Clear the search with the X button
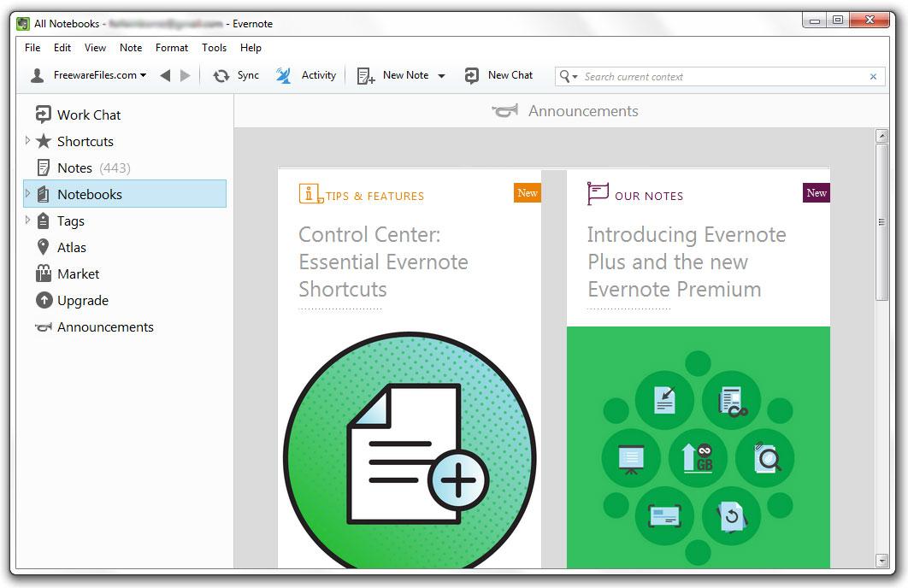This screenshot has width=908, height=588. click(873, 76)
